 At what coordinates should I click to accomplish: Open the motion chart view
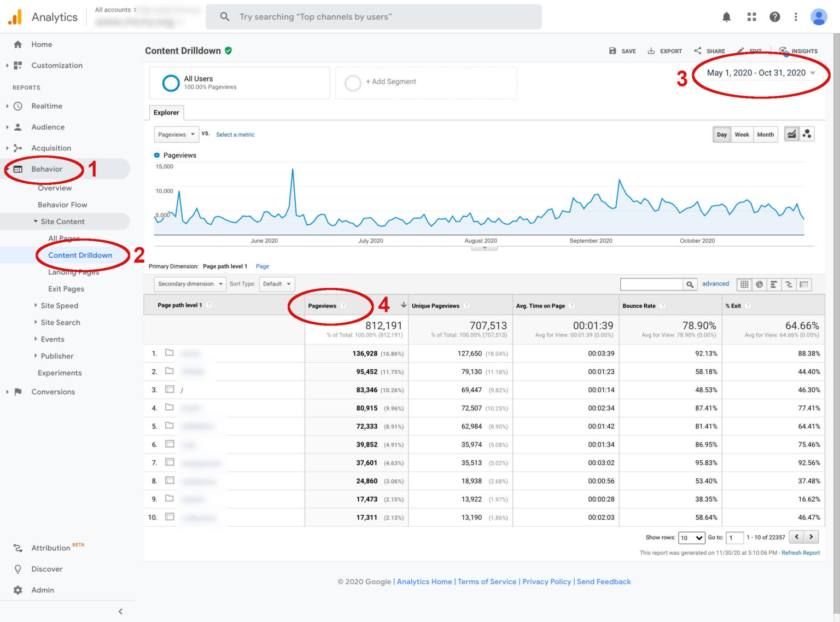807,133
